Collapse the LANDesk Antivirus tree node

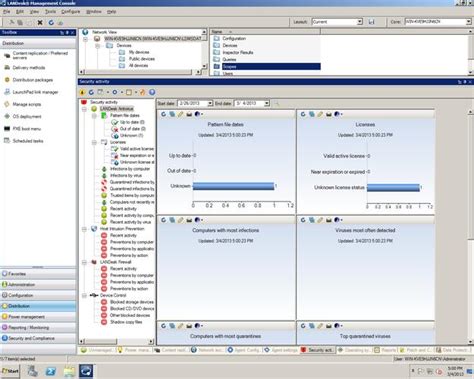(x=85, y=109)
